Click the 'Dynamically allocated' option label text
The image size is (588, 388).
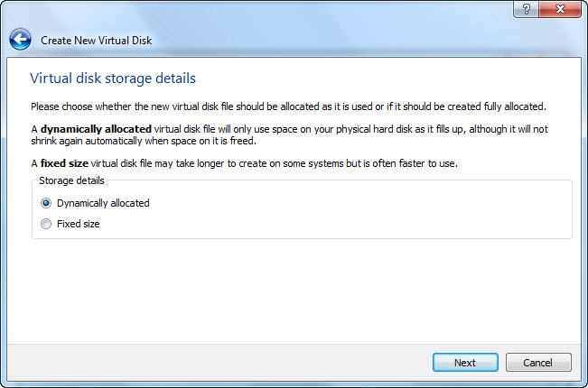pyautogui.click(x=103, y=203)
